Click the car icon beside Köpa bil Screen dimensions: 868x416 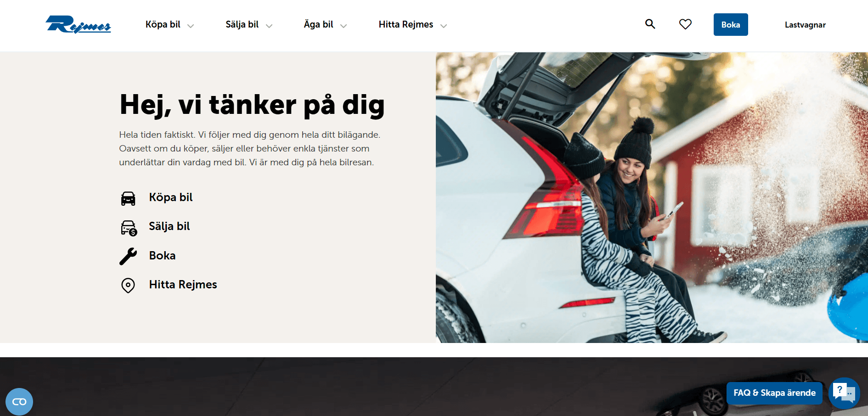click(x=128, y=198)
